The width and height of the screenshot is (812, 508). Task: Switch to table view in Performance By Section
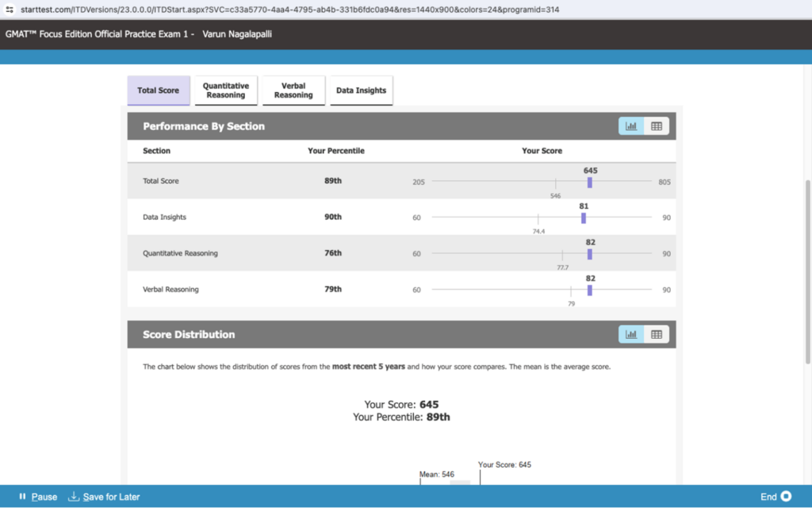tap(657, 126)
